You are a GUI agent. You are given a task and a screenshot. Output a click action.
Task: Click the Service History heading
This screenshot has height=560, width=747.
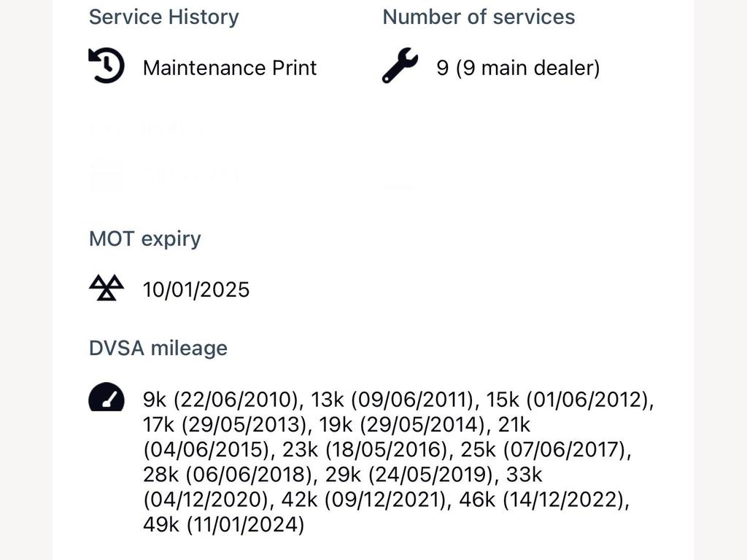pyautogui.click(x=164, y=17)
